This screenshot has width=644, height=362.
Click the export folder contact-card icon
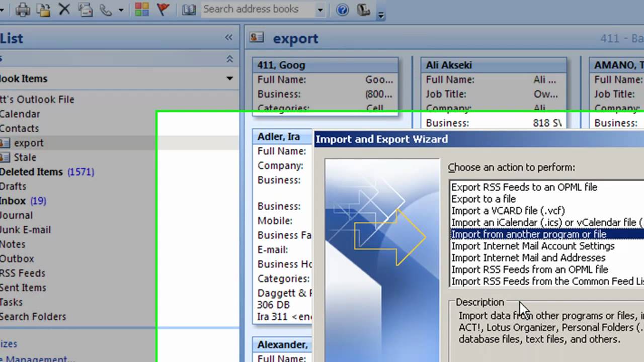(5, 143)
